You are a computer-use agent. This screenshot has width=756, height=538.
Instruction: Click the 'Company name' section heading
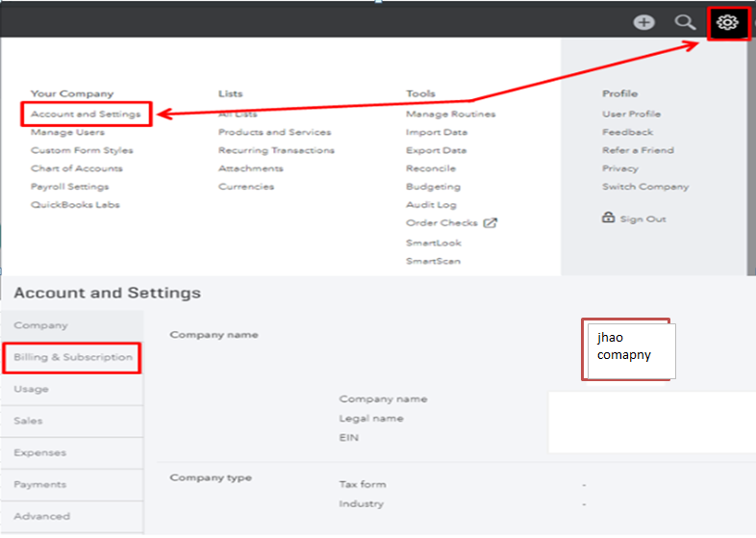point(214,335)
